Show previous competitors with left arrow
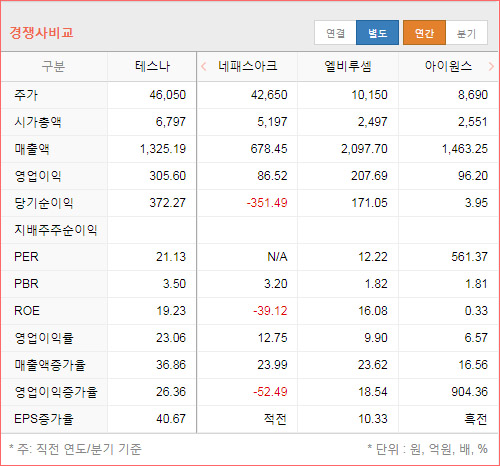Image resolution: width=500 pixels, height=466 pixels. [204, 66]
